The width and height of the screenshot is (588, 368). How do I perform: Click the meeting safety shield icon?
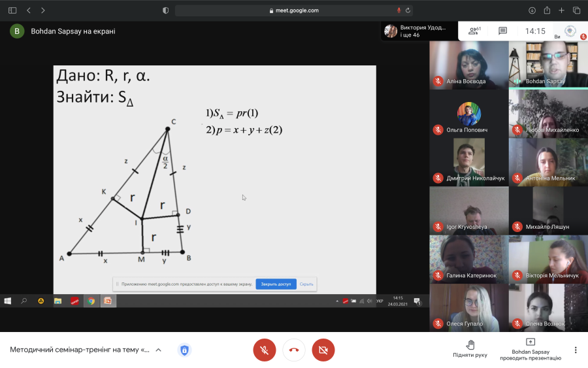(x=184, y=350)
